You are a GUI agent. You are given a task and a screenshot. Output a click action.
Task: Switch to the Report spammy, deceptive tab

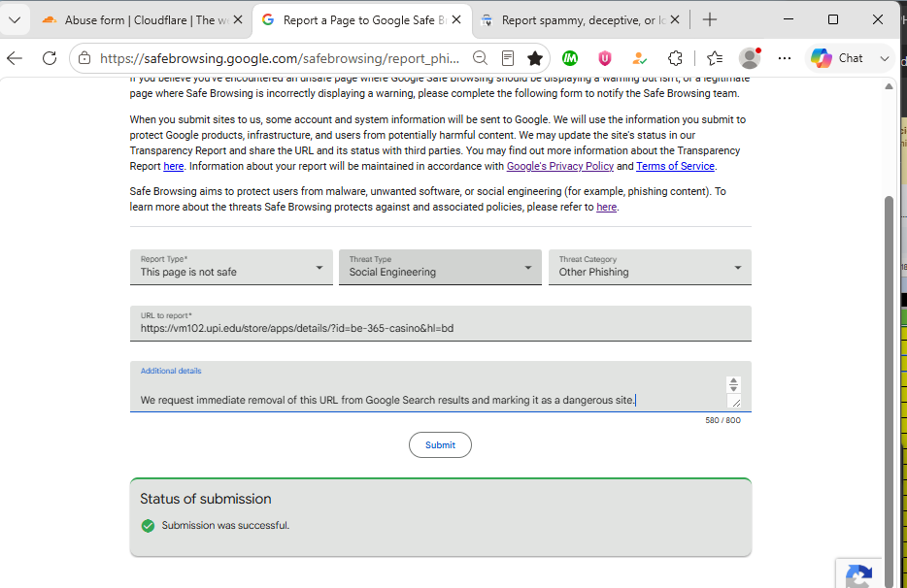pos(580,20)
